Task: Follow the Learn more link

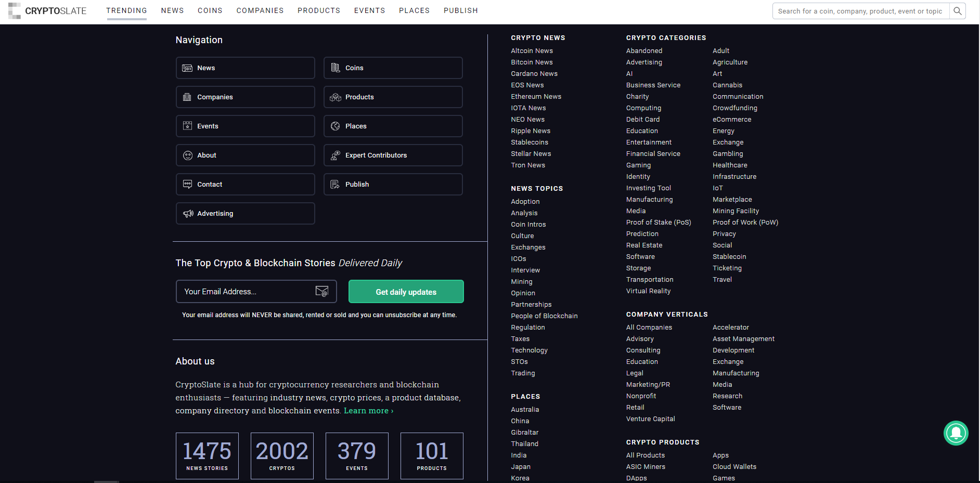Action: point(368,411)
